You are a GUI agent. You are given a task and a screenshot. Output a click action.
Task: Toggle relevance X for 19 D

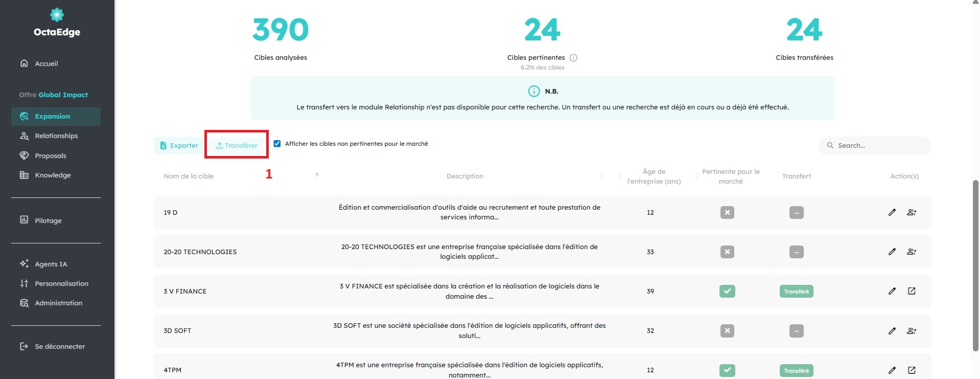pyautogui.click(x=727, y=212)
